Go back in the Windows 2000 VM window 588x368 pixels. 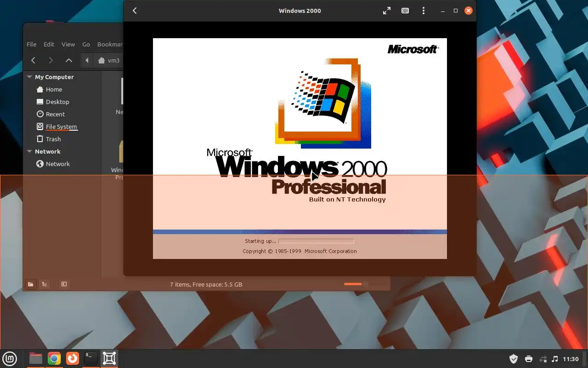coord(135,11)
